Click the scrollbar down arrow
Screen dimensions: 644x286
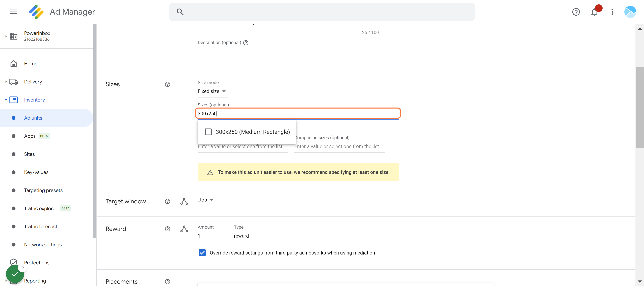(x=639, y=281)
